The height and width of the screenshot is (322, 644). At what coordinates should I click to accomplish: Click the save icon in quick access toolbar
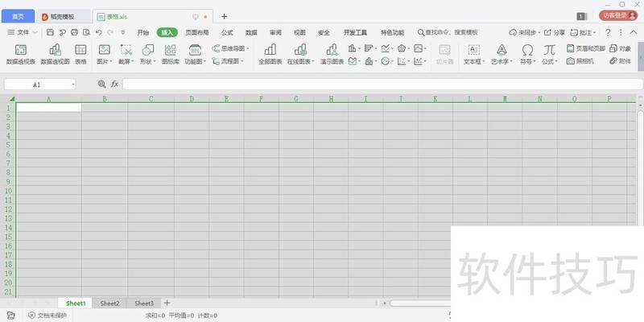point(50,32)
